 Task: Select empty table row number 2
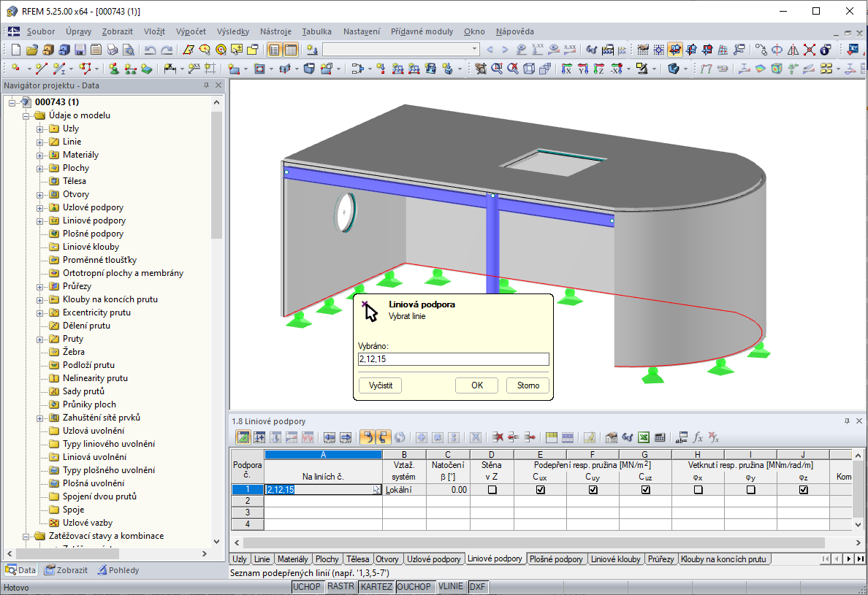click(248, 500)
